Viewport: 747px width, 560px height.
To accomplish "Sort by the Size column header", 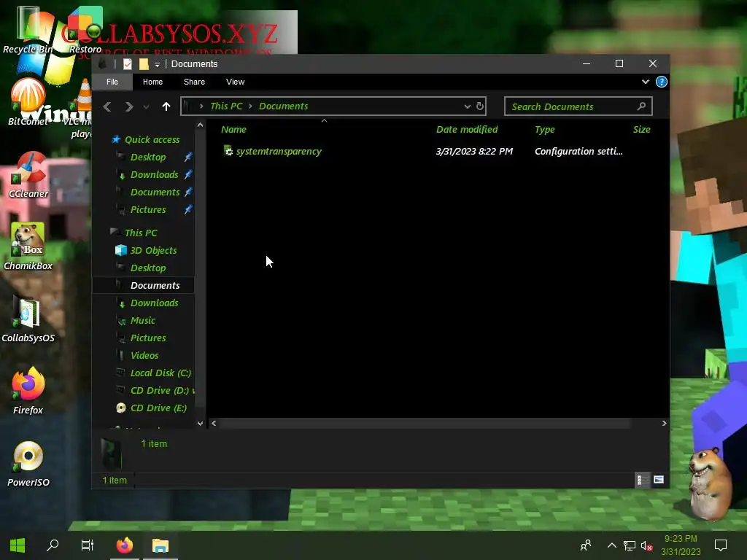I will tap(642, 130).
